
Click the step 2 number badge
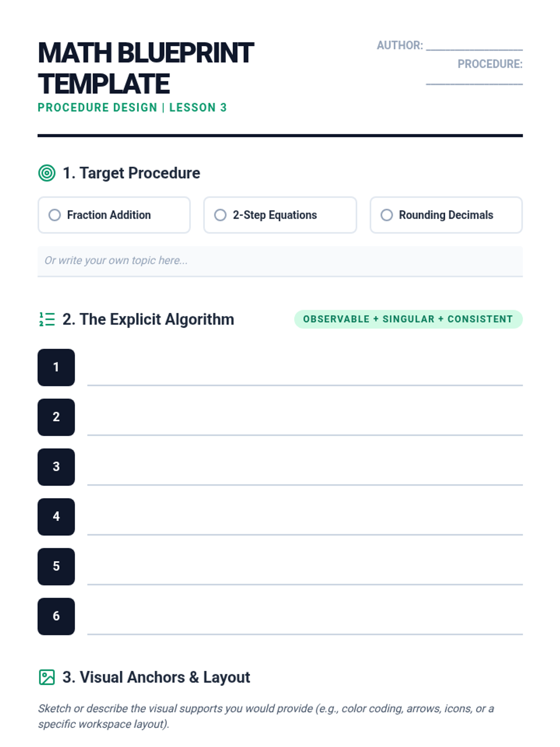(56, 417)
